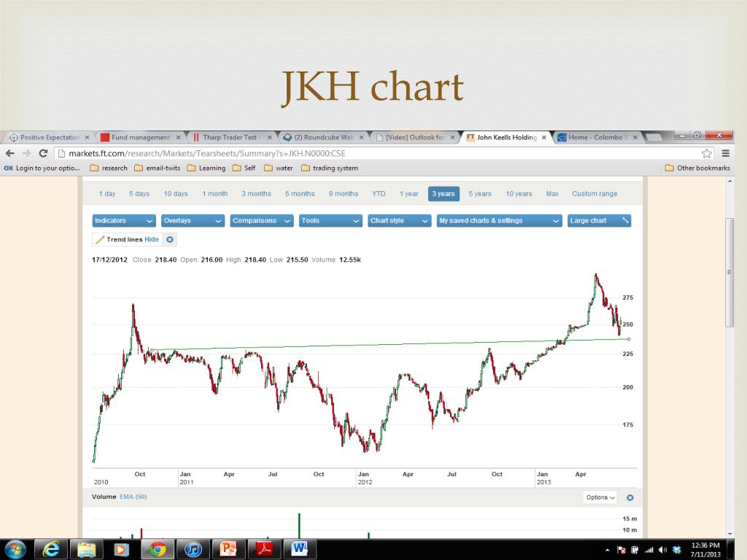Click network signal tray icon
The height and width of the screenshot is (560, 747).
[x=649, y=550]
